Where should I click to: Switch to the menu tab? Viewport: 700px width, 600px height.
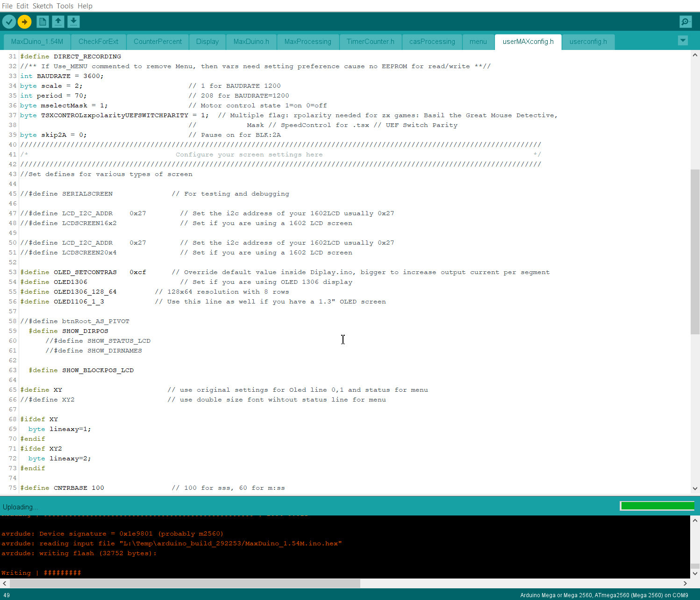(x=478, y=42)
